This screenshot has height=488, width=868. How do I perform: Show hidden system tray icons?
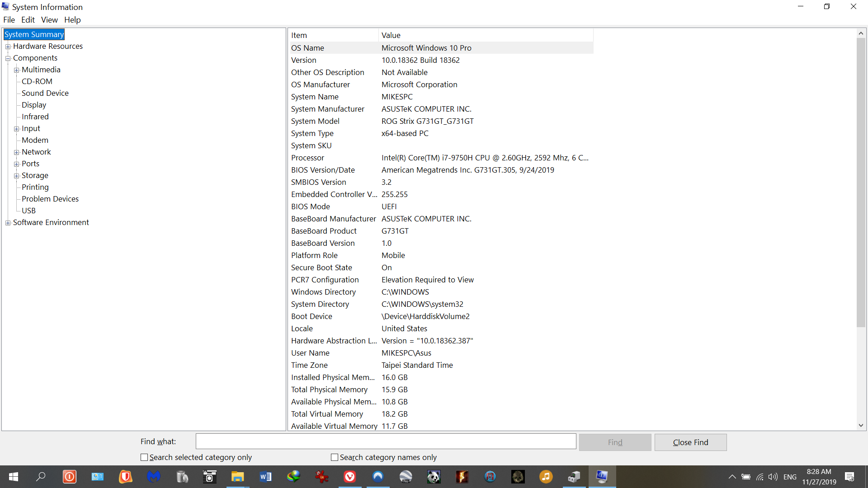click(x=732, y=477)
